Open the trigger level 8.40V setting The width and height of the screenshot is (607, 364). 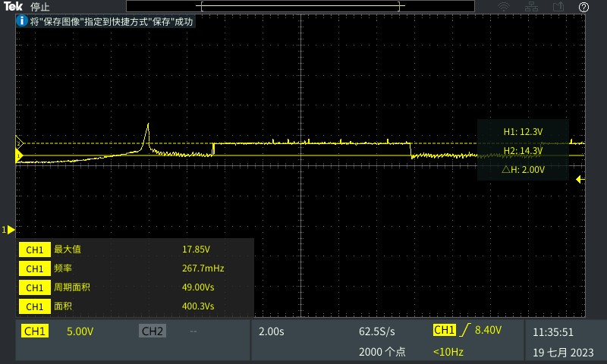[488, 331]
